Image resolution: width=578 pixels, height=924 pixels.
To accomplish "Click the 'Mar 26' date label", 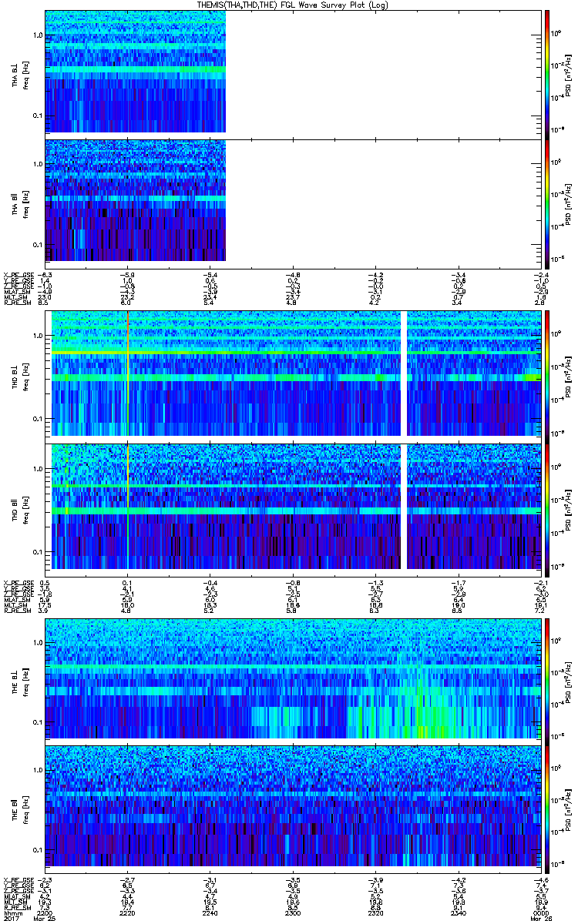I will click(x=543, y=919).
